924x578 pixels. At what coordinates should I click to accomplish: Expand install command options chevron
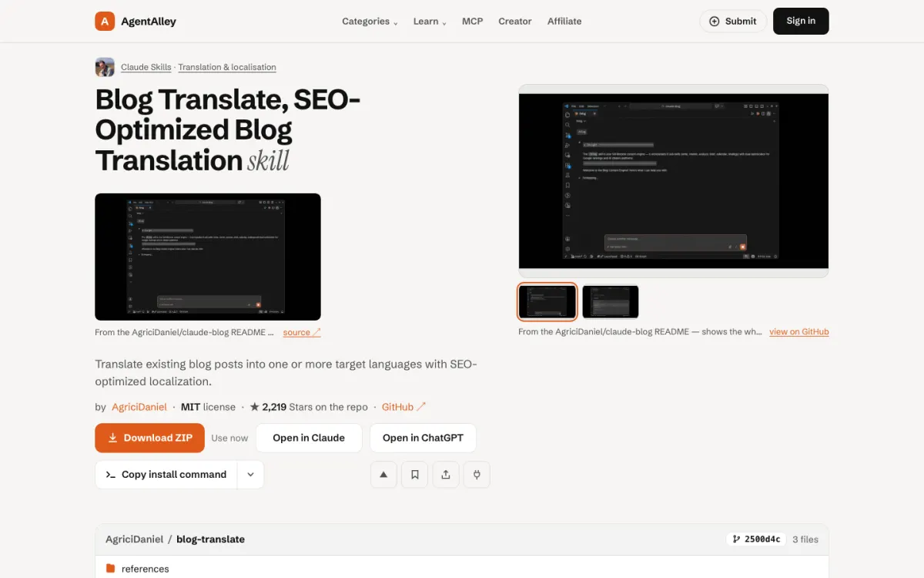pos(250,475)
